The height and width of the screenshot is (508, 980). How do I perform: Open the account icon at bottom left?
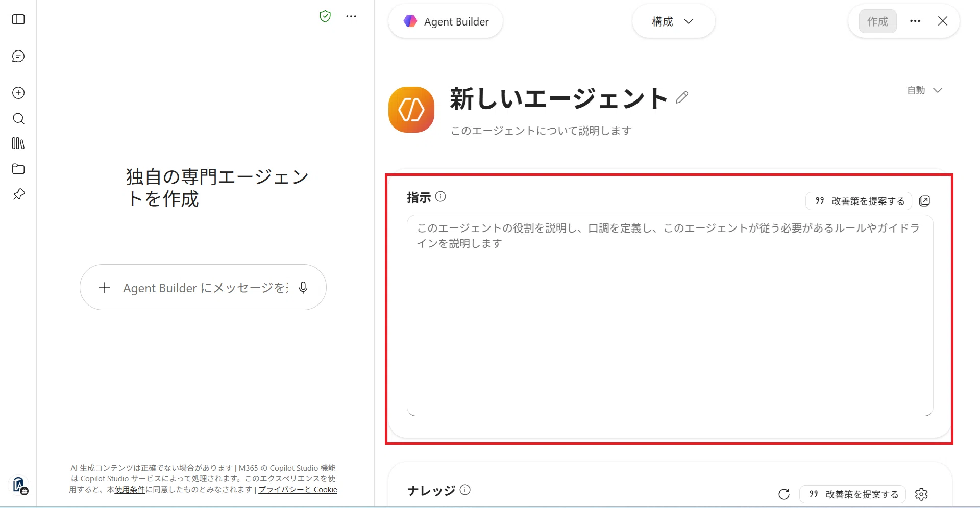pos(19,485)
